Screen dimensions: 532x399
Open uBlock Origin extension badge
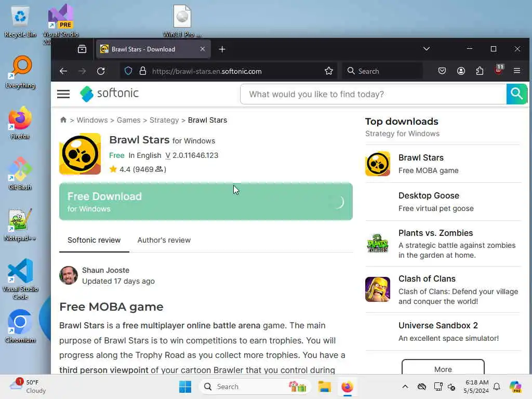[498, 70]
